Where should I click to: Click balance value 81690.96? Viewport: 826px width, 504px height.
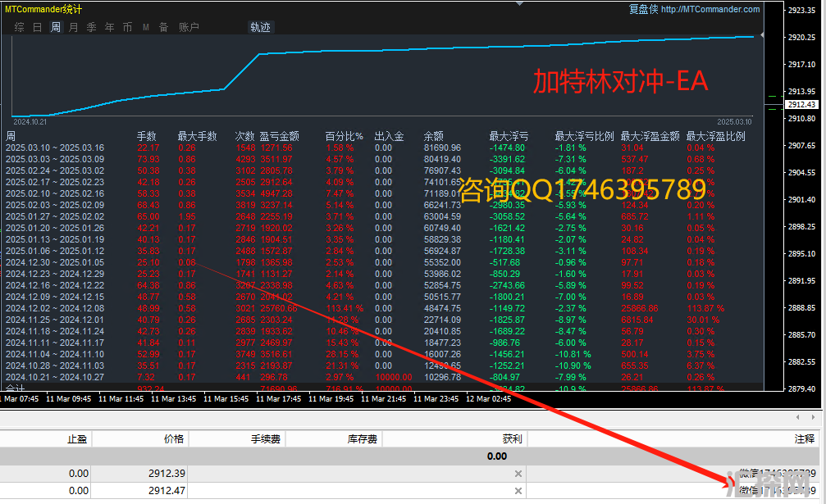pos(442,148)
